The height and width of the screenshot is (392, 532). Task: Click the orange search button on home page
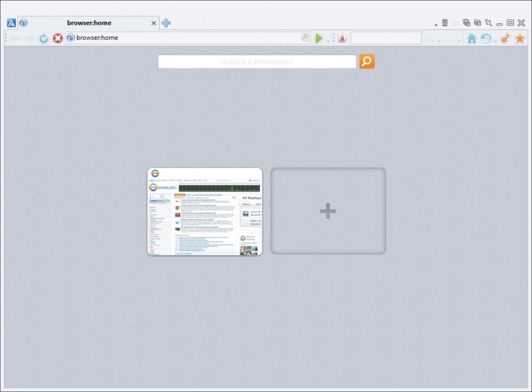click(x=367, y=61)
